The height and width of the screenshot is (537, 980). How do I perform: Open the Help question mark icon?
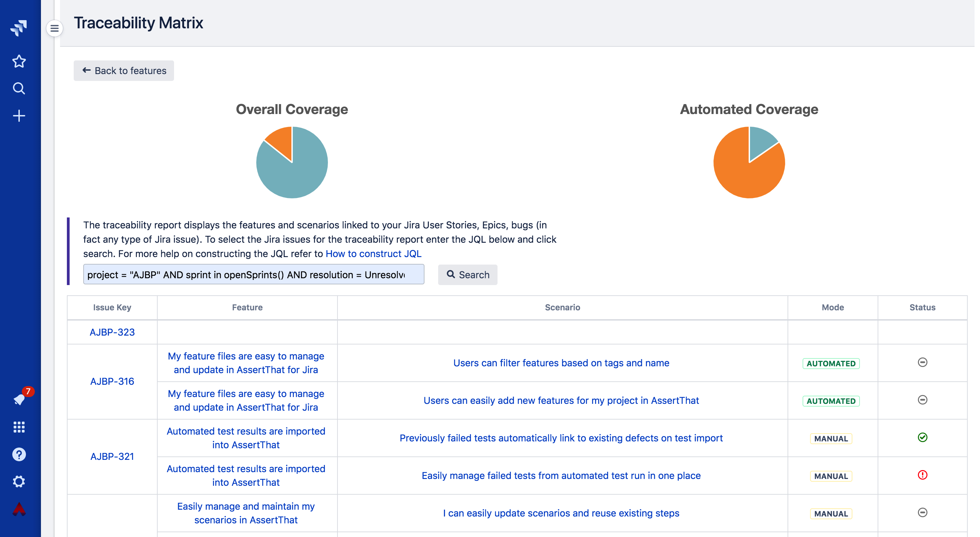pyautogui.click(x=19, y=454)
